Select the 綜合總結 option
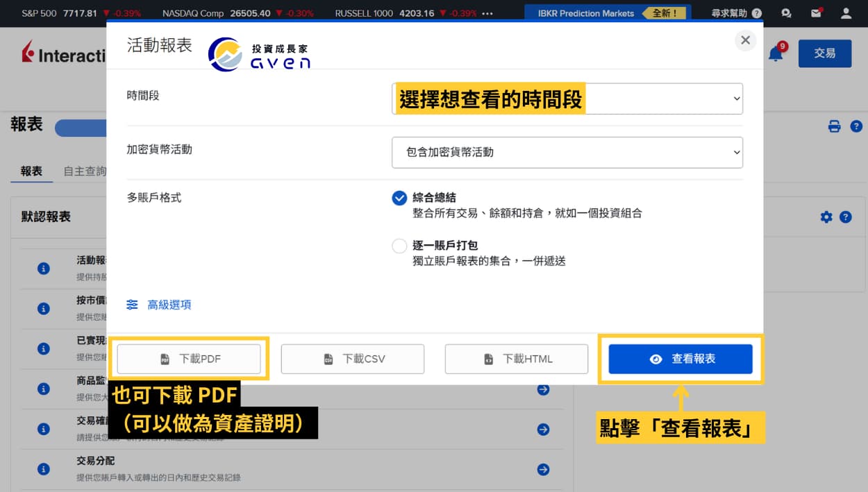This screenshot has width=868, height=492. pos(399,198)
